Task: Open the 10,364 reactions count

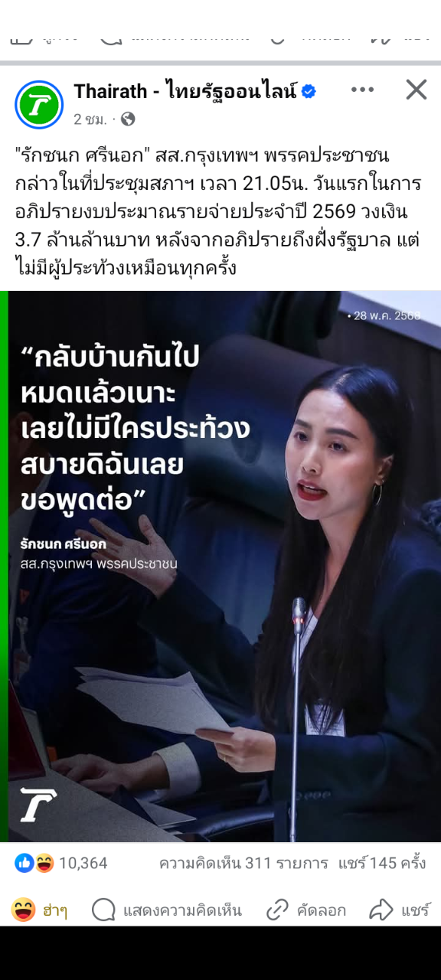Action: point(83,863)
